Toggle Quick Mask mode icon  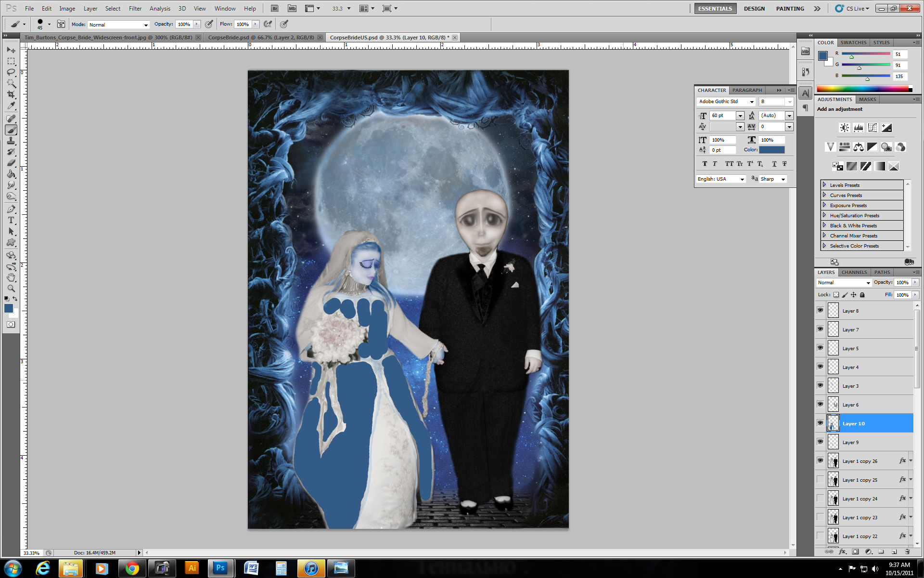pyautogui.click(x=11, y=325)
